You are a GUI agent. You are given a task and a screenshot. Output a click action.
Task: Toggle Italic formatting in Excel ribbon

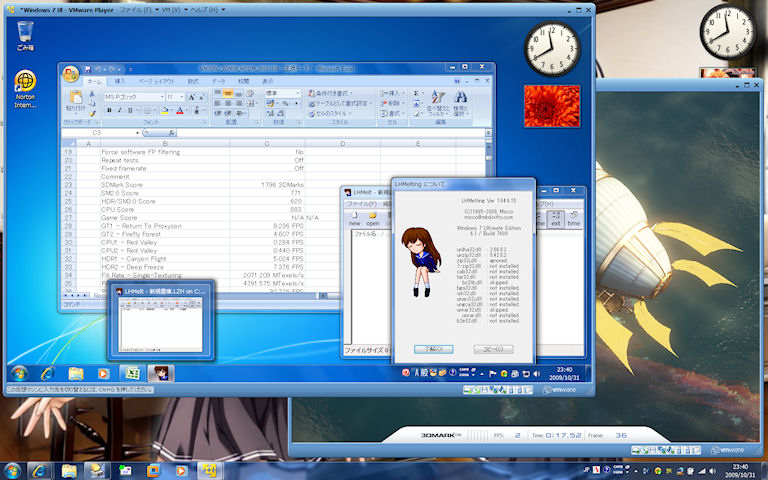click(x=120, y=111)
